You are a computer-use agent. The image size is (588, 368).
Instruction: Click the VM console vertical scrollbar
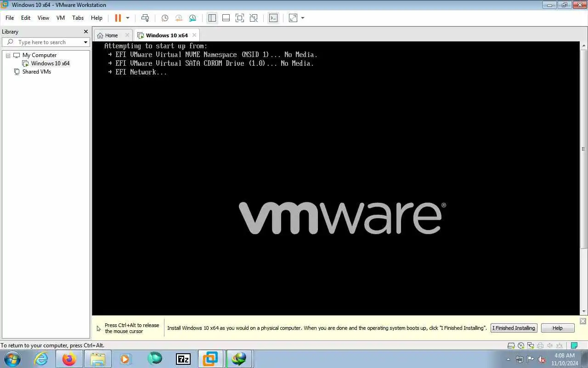[583, 149]
